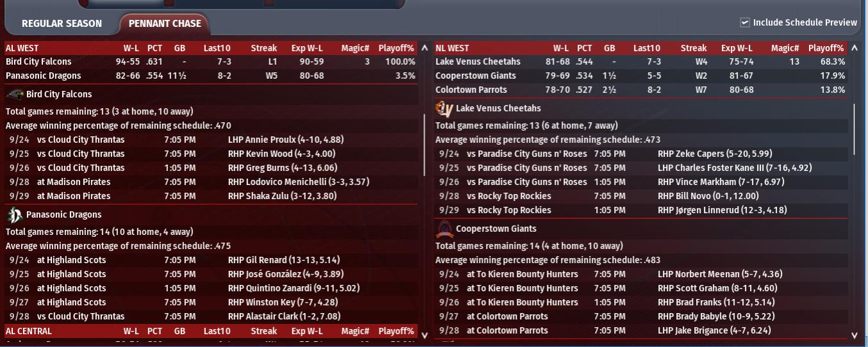Click the 68.3% playoff chance value

pyautogui.click(x=832, y=62)
